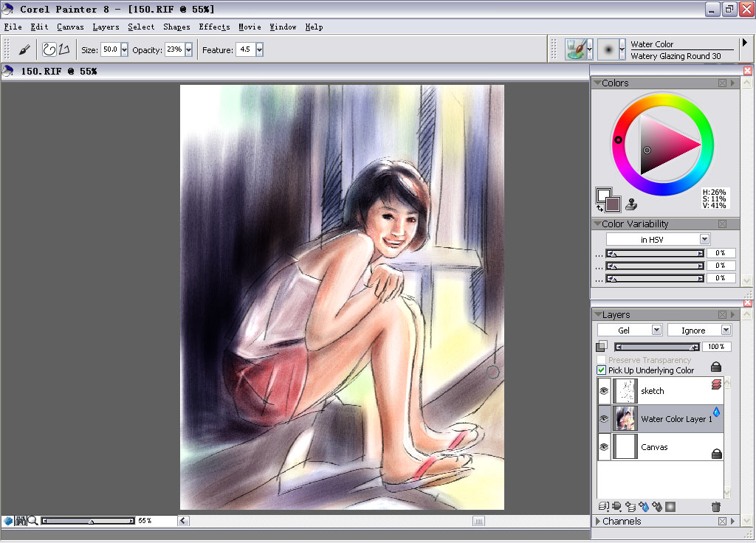
Task: Click the layer composite depth icon
Action: [601, 346]
